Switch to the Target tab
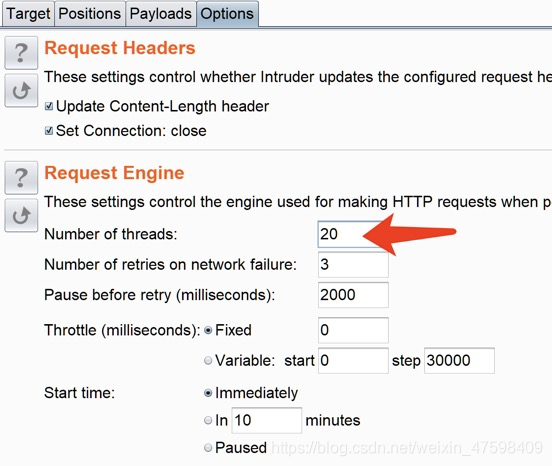This screenshot has height=466, width=552. pos(28,14)
